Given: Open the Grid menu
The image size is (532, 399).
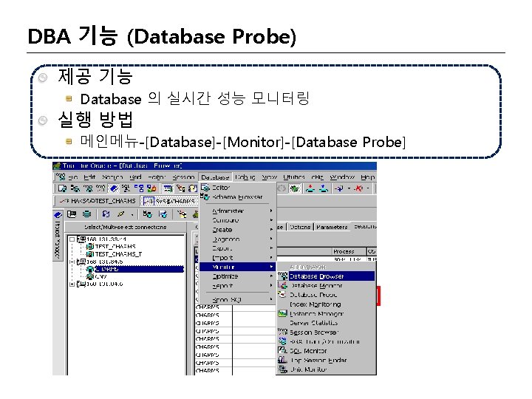Looking at the screenshot, I should coord(135,177).
